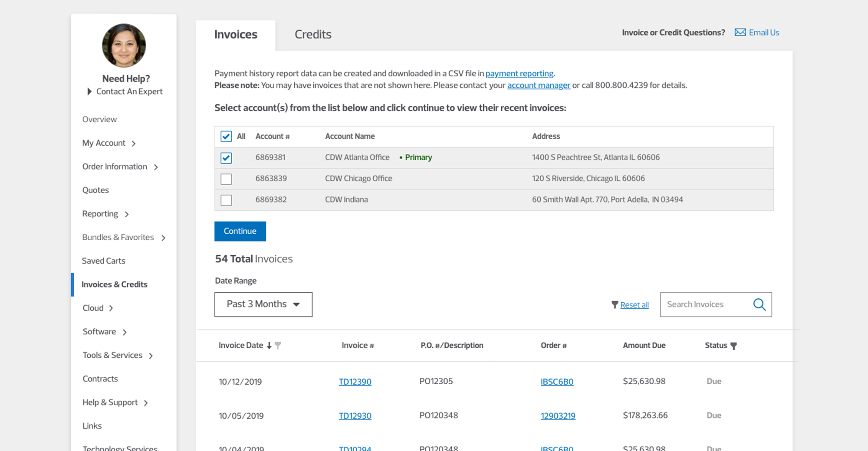The width and height of the screenshot is (868, 451).
Task: Click PO120348 for invoice TD12930
Action: pyautogui.click(x=438, y=415)
